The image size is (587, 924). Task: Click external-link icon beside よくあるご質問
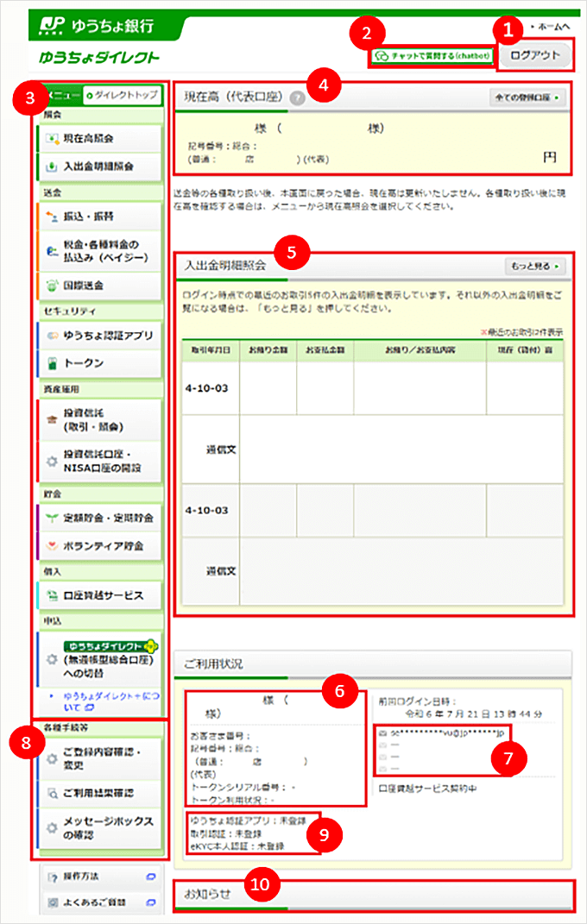click(x=150, y=902)
